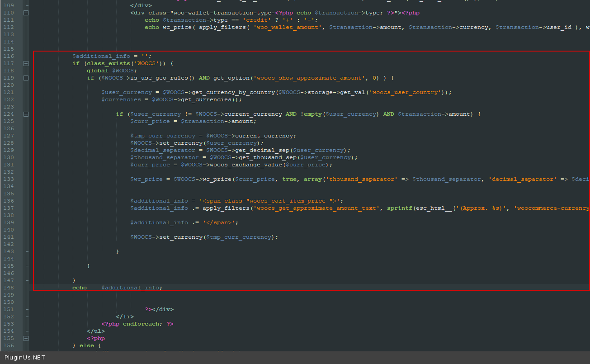Click the "} else {" line
The image size is (590, 364).
[x=87, y=345]
